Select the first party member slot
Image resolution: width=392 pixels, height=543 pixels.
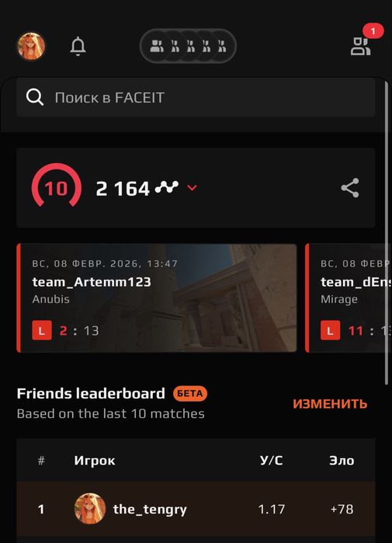[x=157, y=46]
